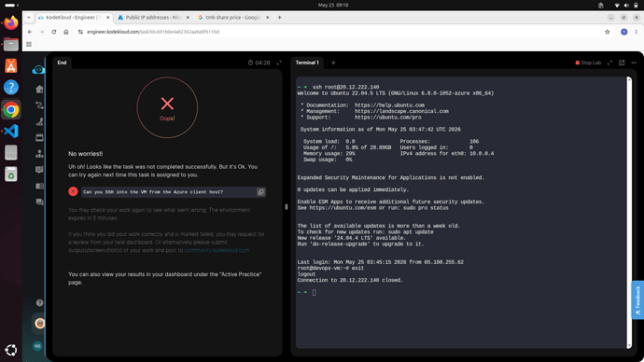Copy the SSH check question text
Screen dimensions: 644x362
(x=260, y=191)
